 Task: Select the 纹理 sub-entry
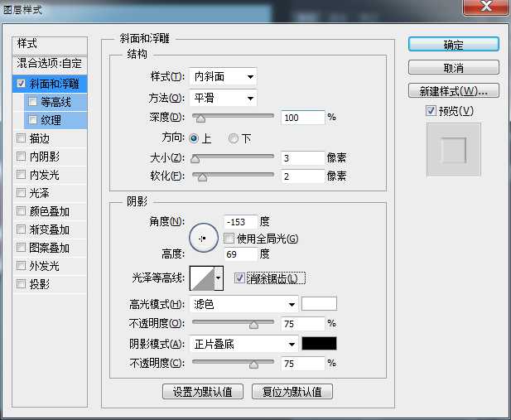[x=55, y=120]
